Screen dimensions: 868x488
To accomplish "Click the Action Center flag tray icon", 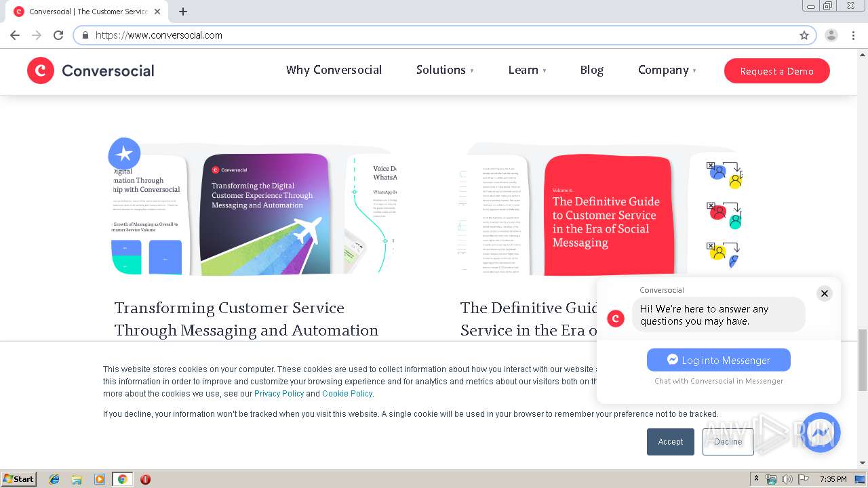I will pos(804,479).
